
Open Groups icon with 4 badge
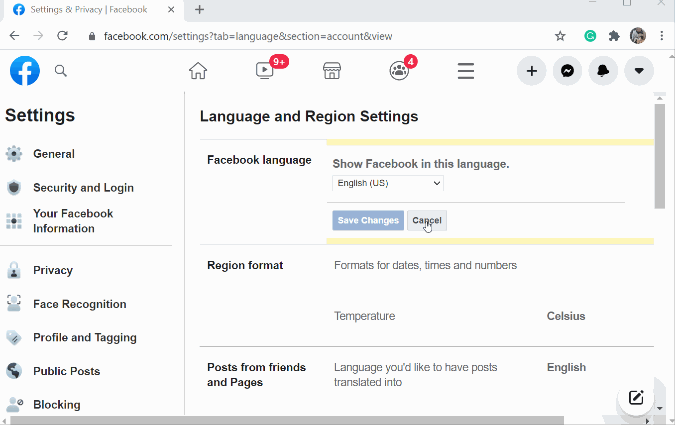[399, 71]
